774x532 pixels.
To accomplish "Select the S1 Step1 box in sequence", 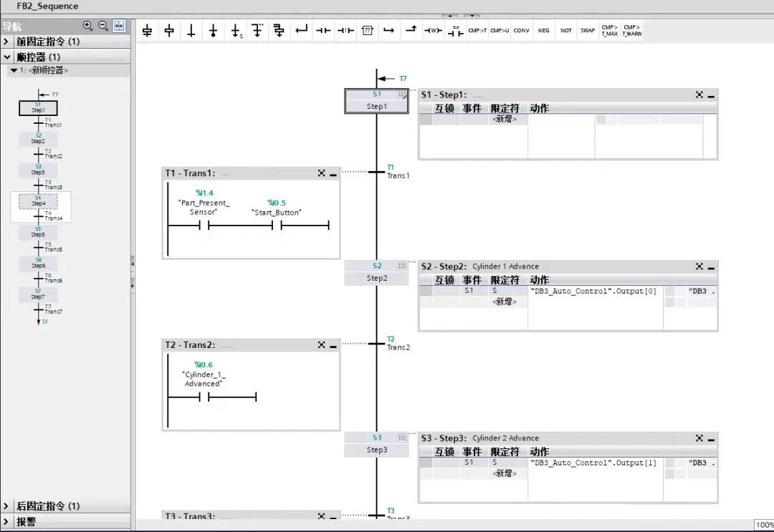I will click(376, 101).
